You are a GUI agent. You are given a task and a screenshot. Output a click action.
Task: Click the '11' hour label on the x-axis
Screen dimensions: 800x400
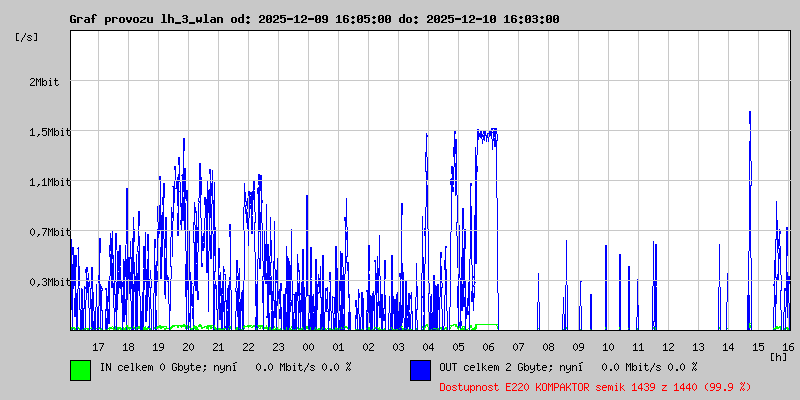coord(638,347)
